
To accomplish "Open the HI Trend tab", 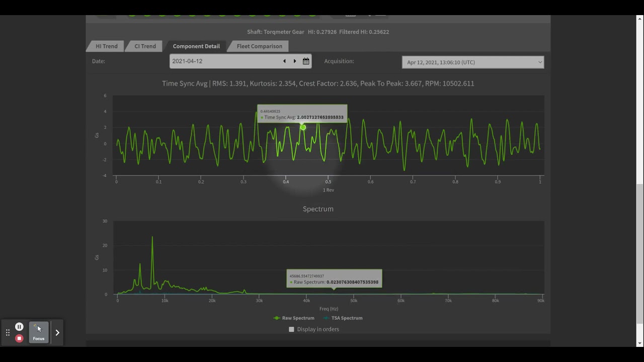I will [x=106, y=46].
